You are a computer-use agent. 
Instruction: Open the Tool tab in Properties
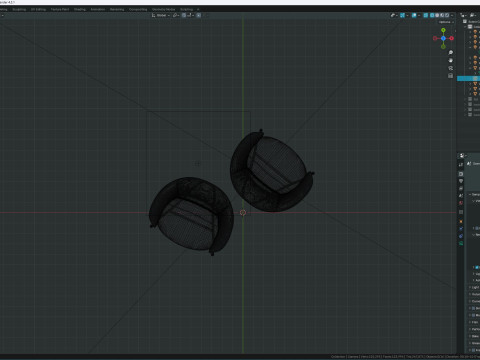(461, 164)
